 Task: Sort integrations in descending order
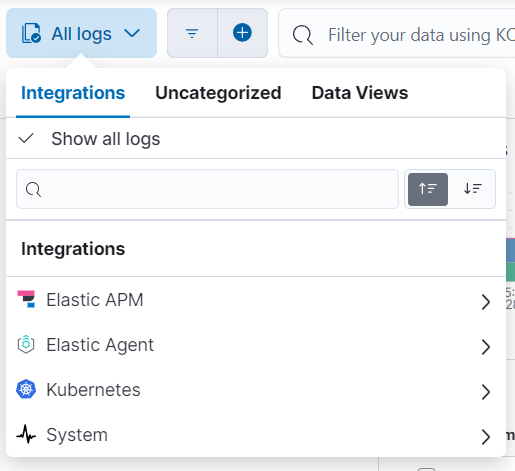point(472,189)
